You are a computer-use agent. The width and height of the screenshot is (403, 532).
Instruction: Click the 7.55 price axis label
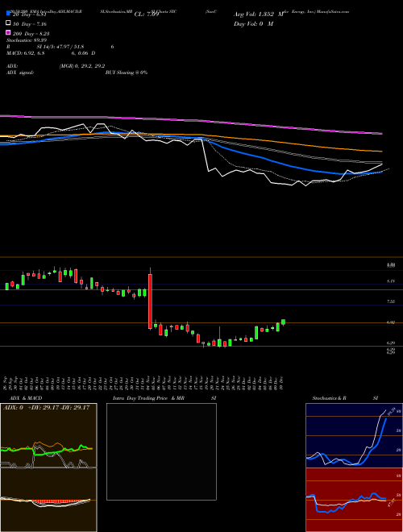coord(390,301)
